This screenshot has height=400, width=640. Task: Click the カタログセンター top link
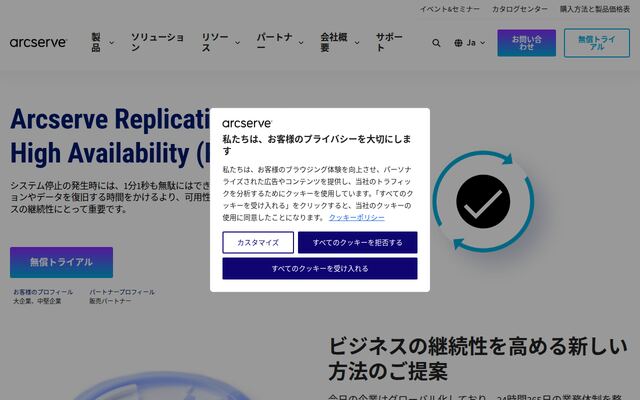(x=520, y=9)
